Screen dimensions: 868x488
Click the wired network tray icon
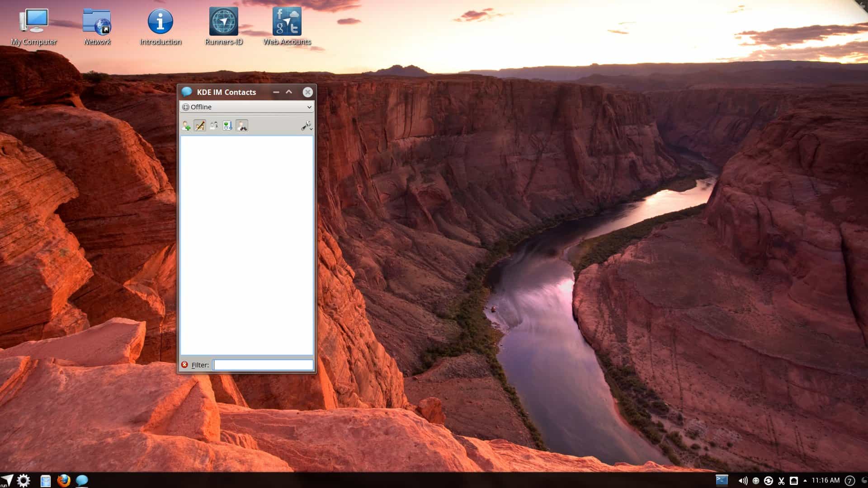(794, 481)
